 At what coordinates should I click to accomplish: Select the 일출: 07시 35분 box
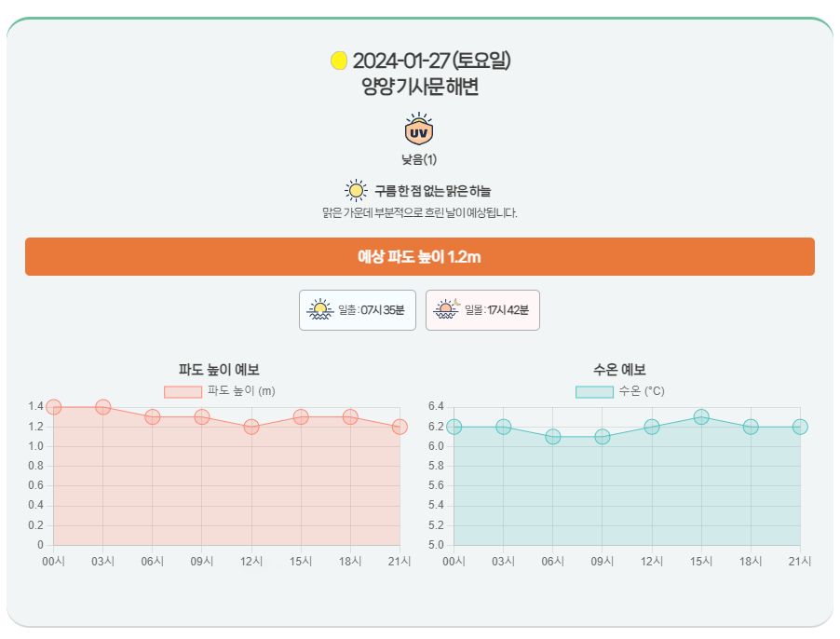tap(358, 310)
